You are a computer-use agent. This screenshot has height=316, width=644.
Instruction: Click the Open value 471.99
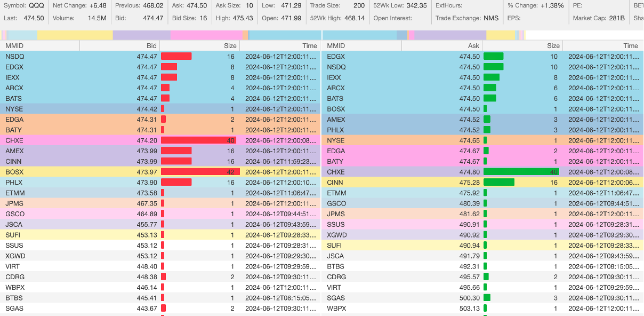pos(291,18)
